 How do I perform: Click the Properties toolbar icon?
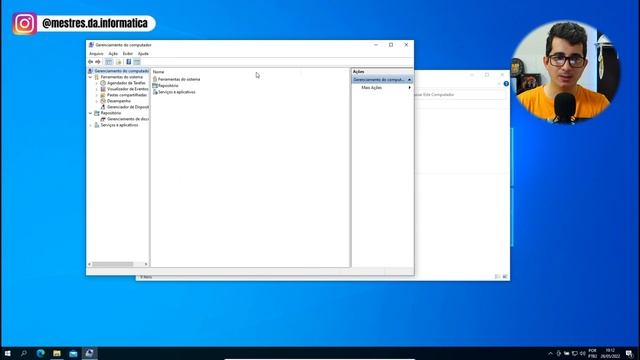tap(119, 62)
